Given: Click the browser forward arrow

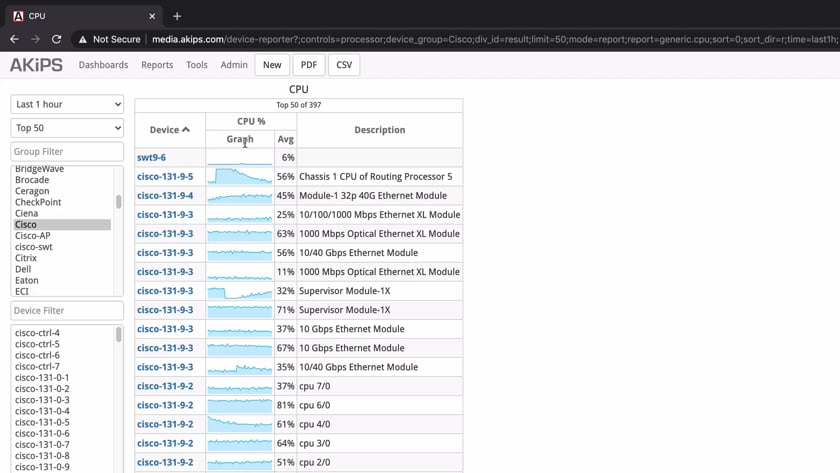Looking at the screenshot, I should coord(35,39).
